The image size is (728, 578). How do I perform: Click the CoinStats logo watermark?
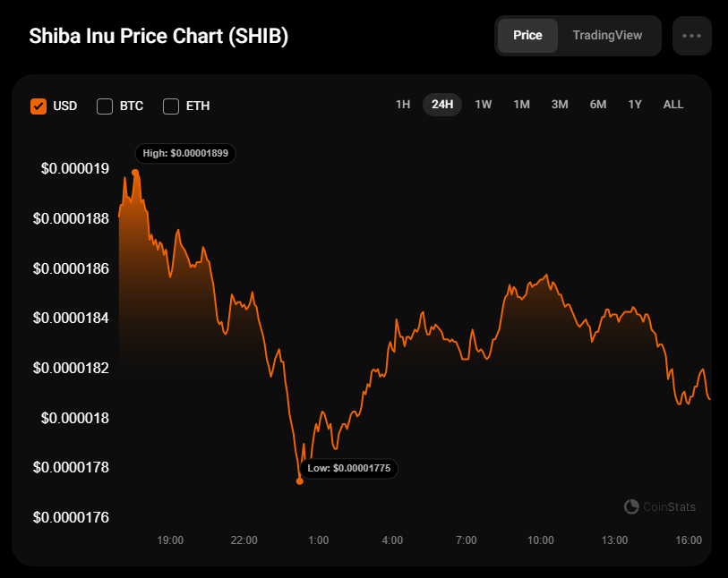click(x=660, y=507)
